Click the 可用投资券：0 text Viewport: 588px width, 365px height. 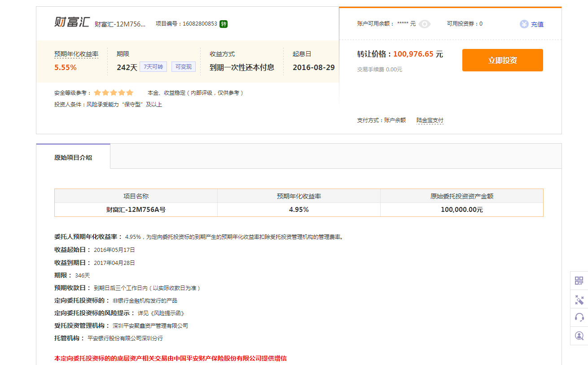pos(465,24)
